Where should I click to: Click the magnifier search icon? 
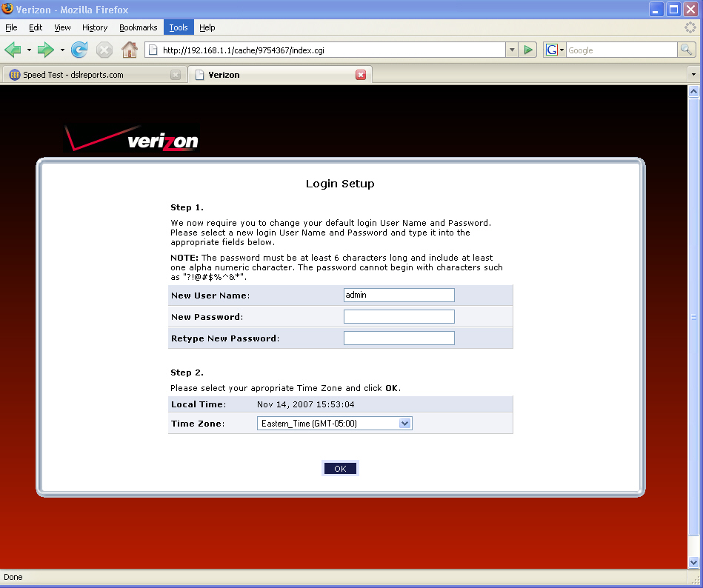pyautogui.click(x=686, y=50)
